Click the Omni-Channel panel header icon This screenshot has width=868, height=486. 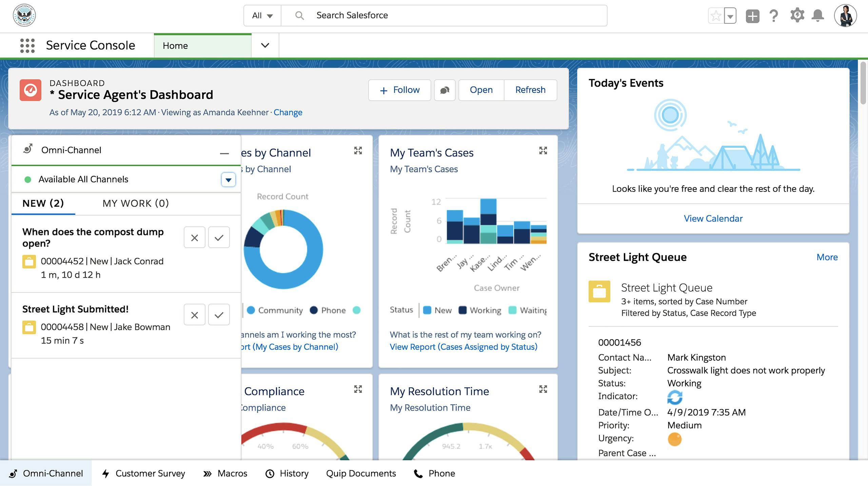28,149
